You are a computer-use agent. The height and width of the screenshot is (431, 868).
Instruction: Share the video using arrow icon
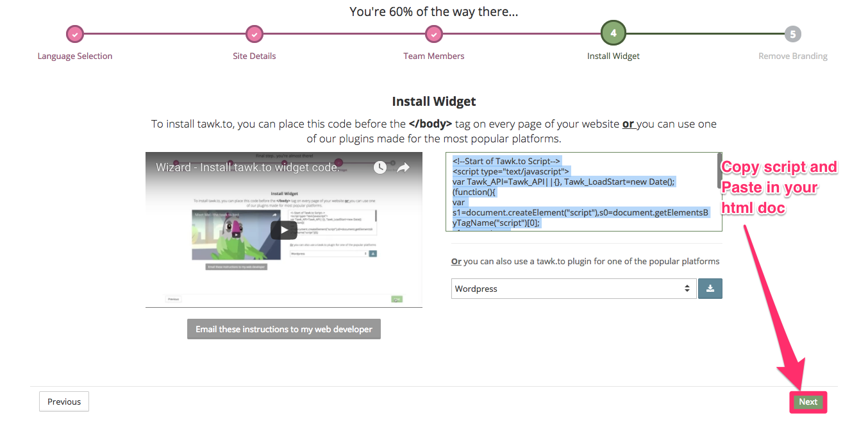point(403,167)
